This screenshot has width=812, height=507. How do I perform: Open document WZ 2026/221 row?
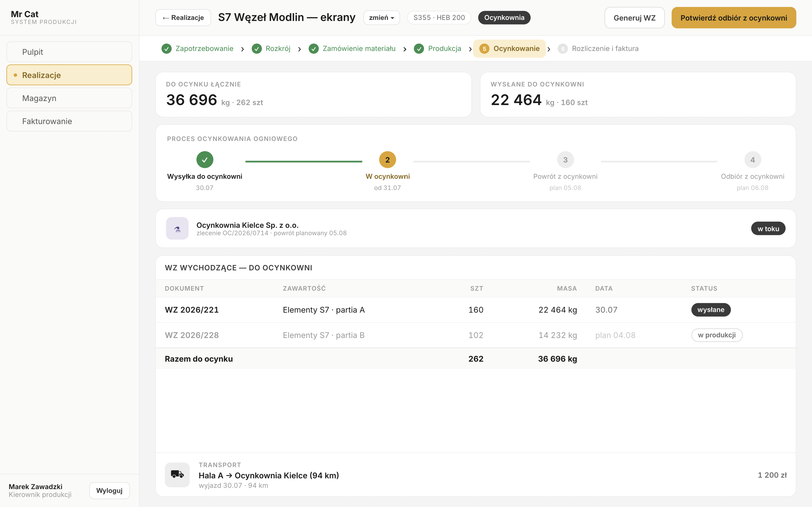point(476,310)
